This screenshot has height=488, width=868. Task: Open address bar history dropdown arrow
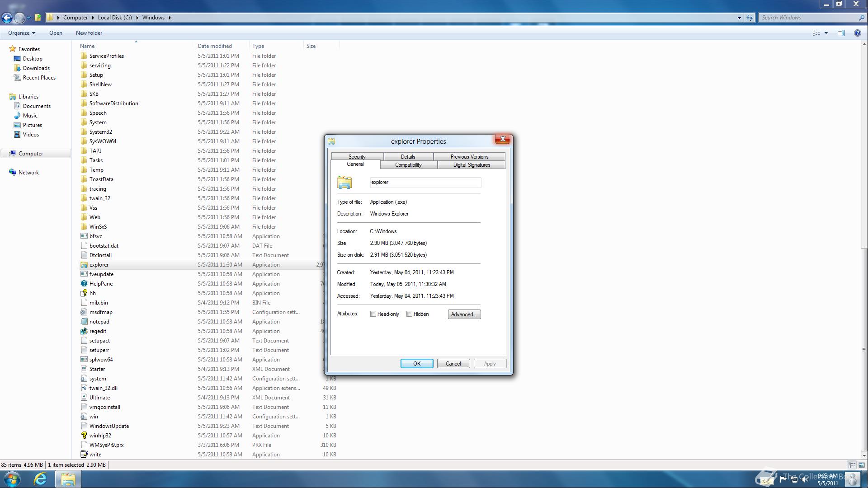click(x=739, y=18)
